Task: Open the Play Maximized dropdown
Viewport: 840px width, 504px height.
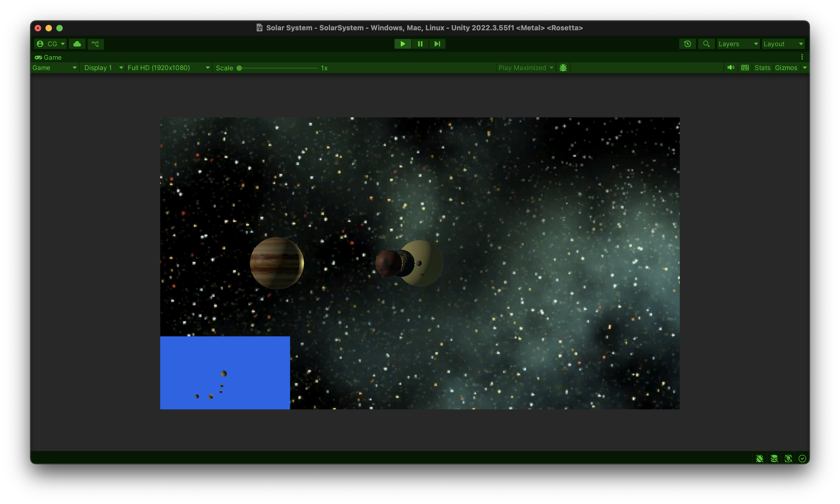Action: click(526, 68)
